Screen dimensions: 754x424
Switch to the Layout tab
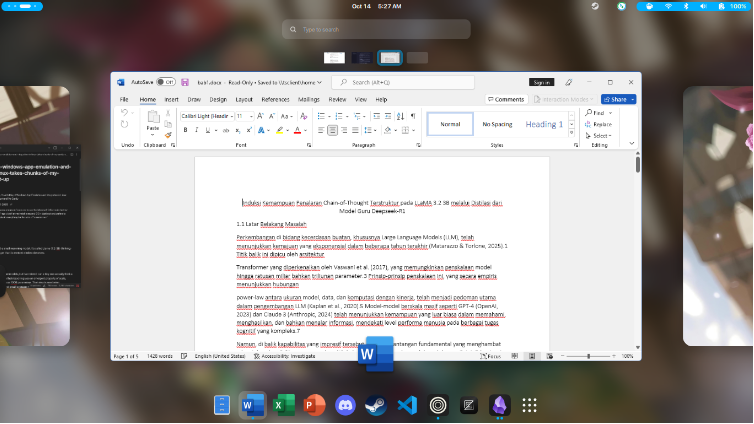[244, 99]
